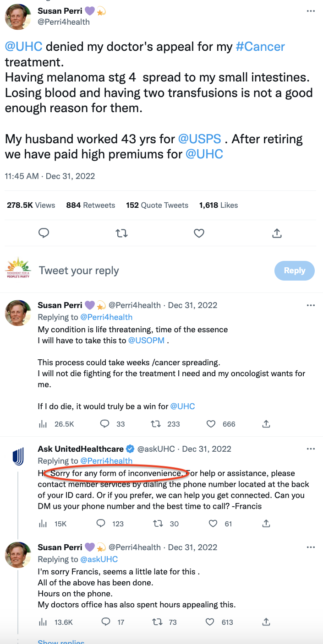View the 152 Quote Tweets list
The width and height of the screenshot is (323, 644).
pos(157,205)
